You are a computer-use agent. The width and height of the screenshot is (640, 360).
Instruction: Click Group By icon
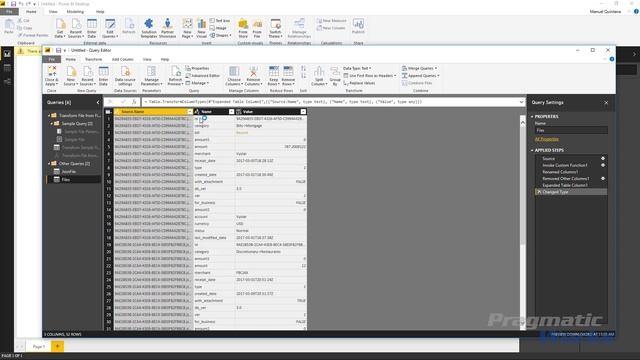(335, 71)
